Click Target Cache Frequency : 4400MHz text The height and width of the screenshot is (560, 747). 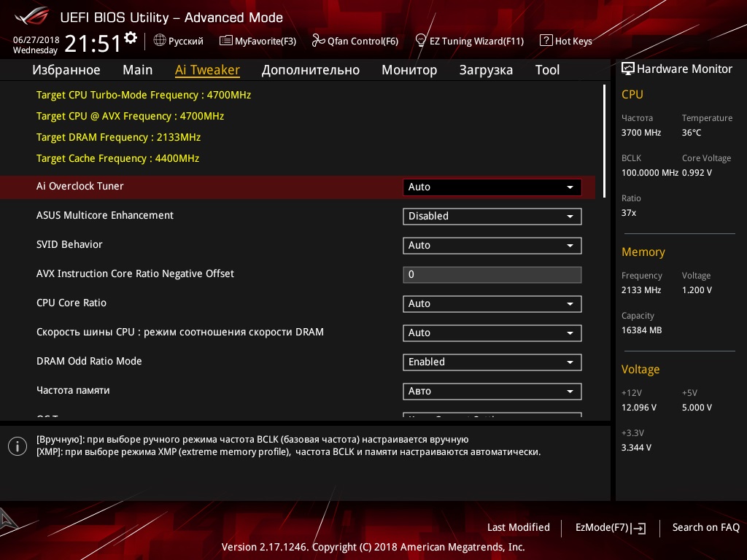click(x=117, y=158)
